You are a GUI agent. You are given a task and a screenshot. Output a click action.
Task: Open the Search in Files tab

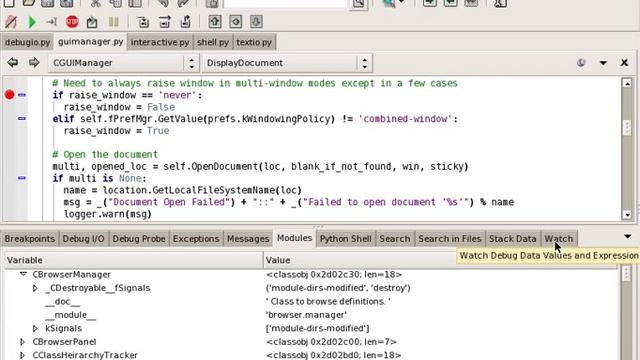coord(449,239)
